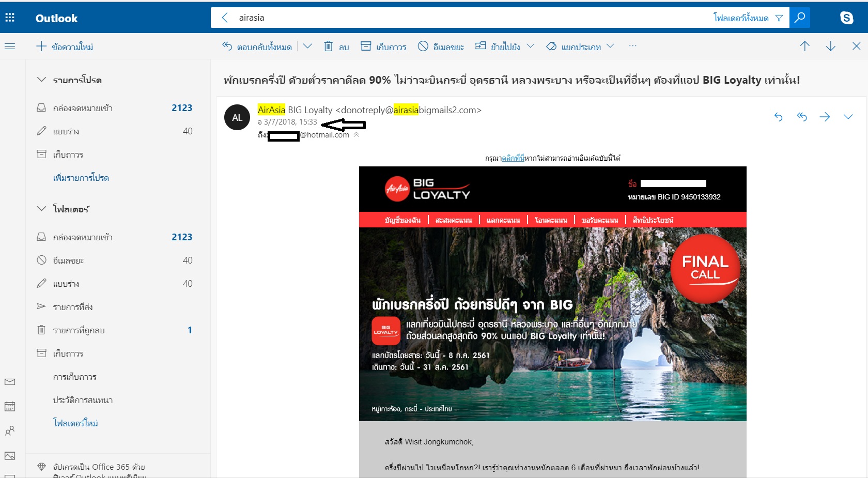Click the forward arrow in message header
Viewport: 868px width, 478px height.
(x=825, y=117)
